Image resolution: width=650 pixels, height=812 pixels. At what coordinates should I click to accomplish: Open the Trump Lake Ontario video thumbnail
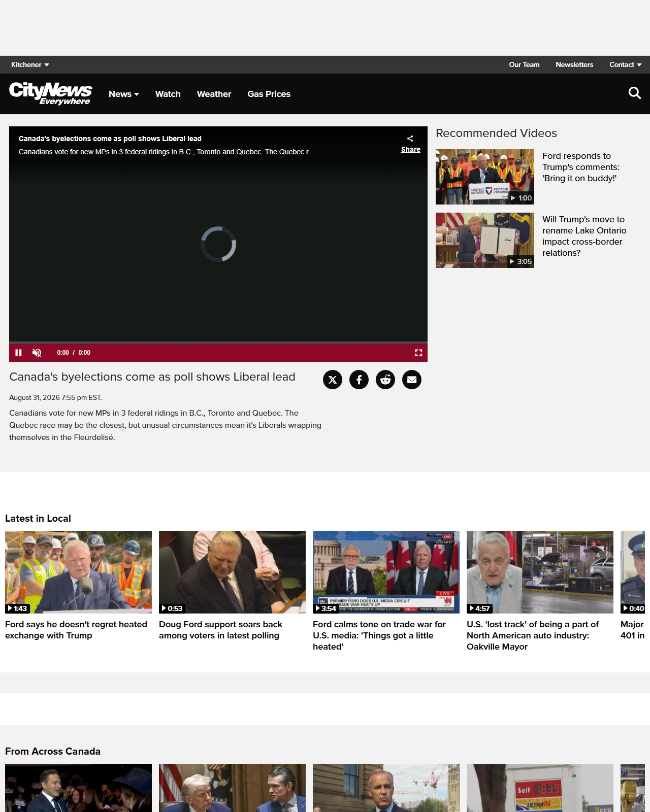pos(485,240)
